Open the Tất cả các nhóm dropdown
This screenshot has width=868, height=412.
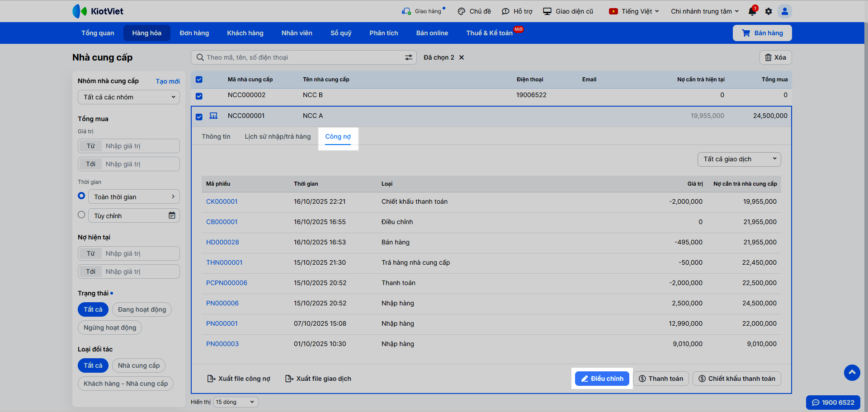point(129,97)
